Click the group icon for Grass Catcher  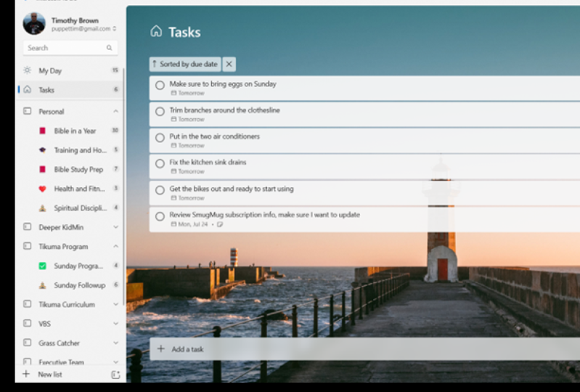[x=28, y=343]
